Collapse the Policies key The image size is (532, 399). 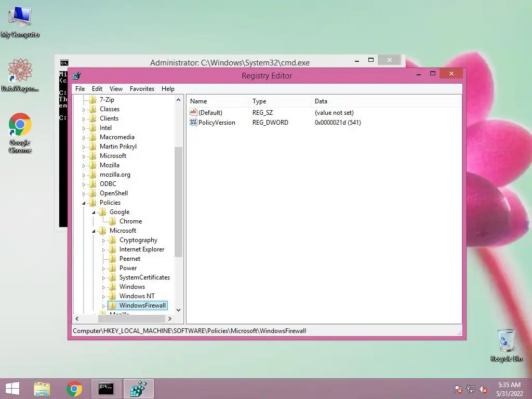pyautogui.click(x=84, y=203)
